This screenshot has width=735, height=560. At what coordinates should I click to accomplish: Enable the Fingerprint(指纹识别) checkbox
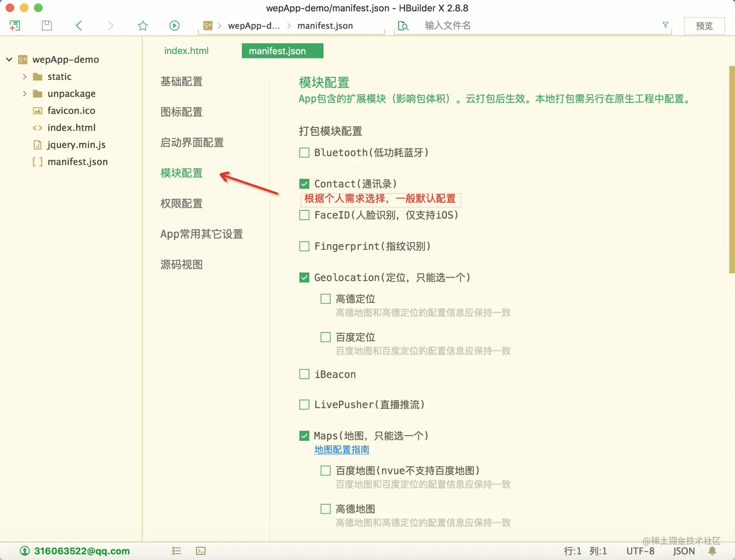point(304,246)
